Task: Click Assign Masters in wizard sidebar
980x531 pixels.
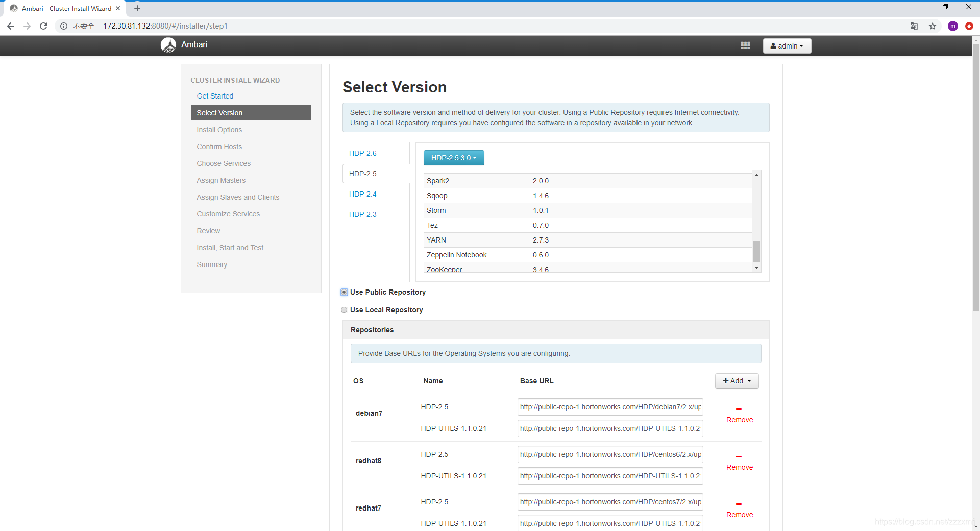Action: 221,180
